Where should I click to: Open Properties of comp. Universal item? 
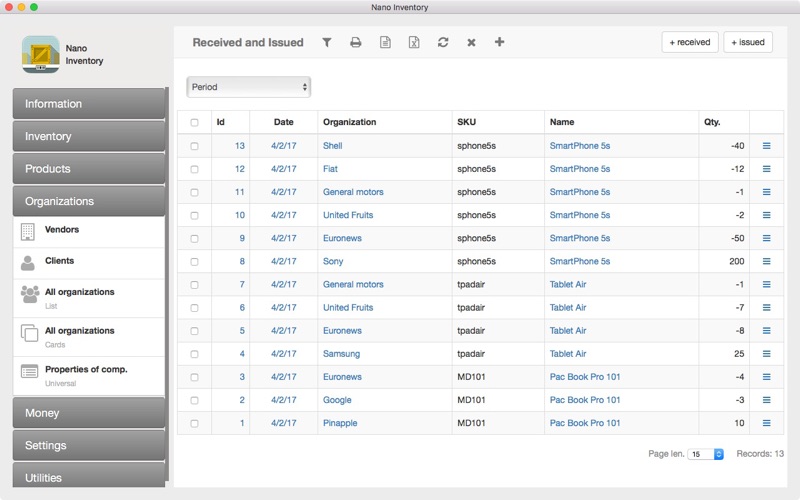click(89, 376)
